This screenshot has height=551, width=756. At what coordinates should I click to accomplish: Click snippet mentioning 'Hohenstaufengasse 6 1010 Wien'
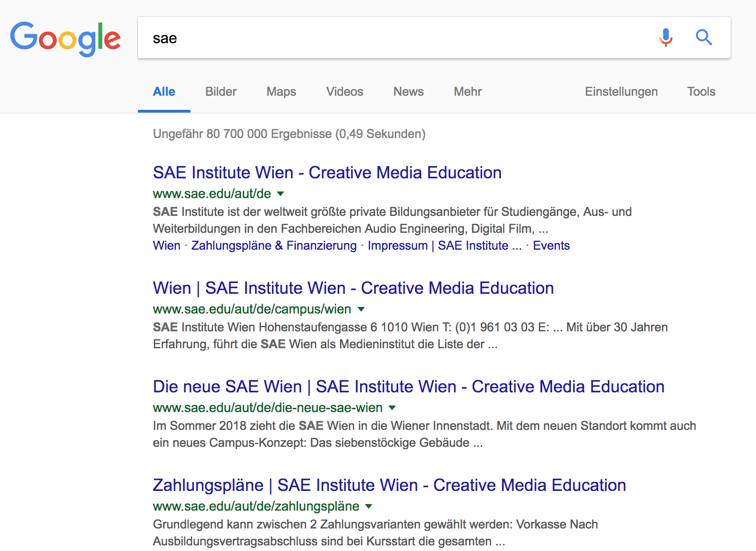410,336
